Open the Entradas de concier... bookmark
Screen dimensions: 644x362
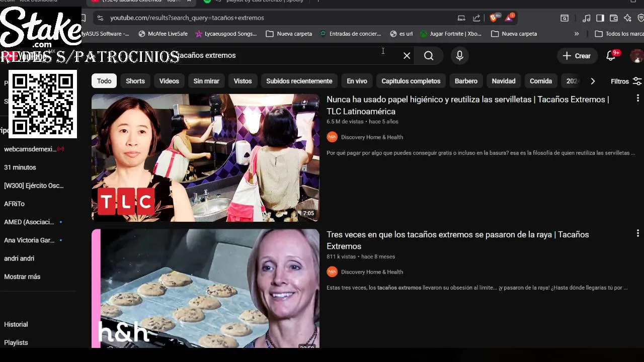click(x=350, y=34)
